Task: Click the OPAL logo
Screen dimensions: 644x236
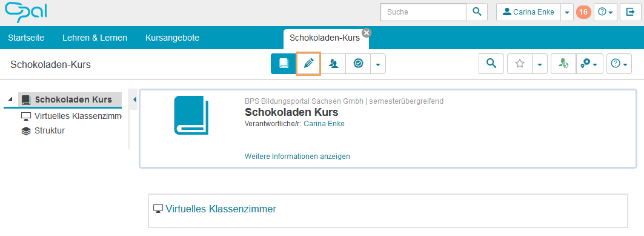Action: [26, 12]
